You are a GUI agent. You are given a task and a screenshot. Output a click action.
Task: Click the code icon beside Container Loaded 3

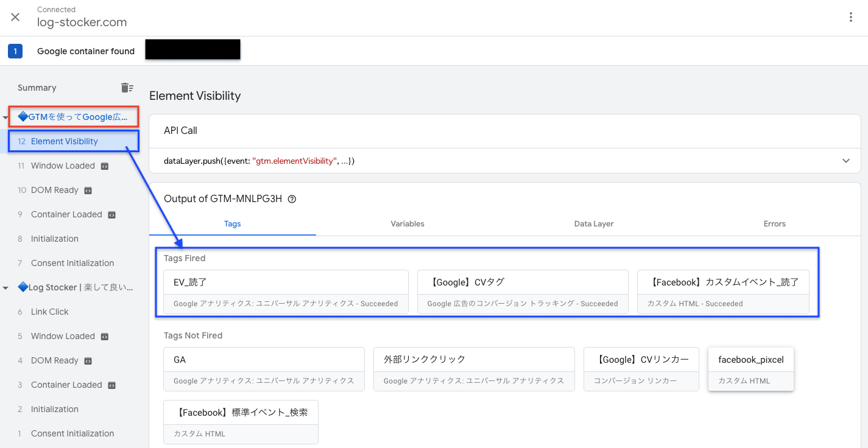tap(111, 385)
